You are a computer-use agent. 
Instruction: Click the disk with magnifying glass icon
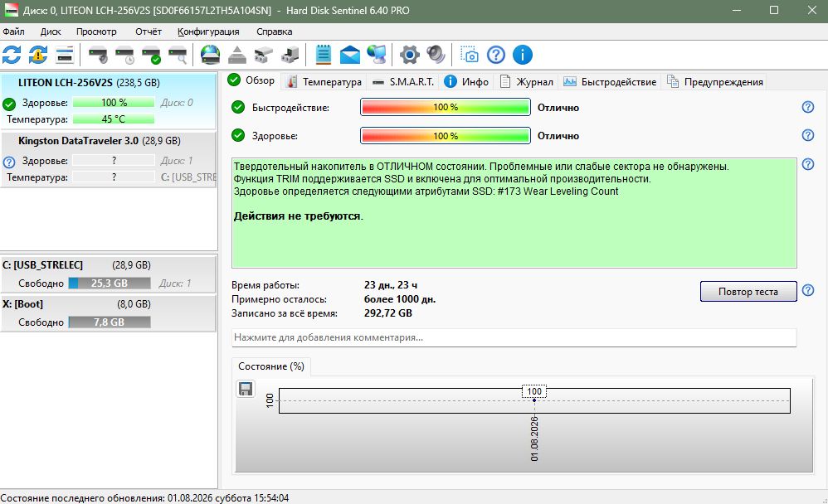pos(178,55)
